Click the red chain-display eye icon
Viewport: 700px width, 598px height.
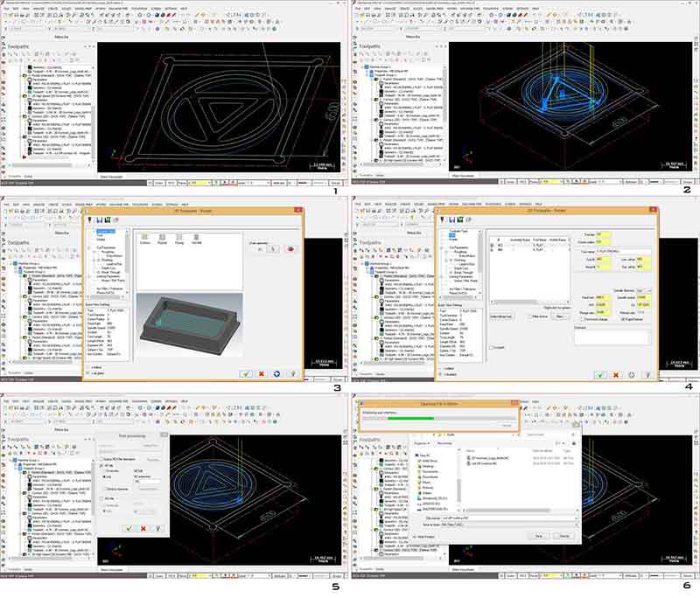click(290, 249)
